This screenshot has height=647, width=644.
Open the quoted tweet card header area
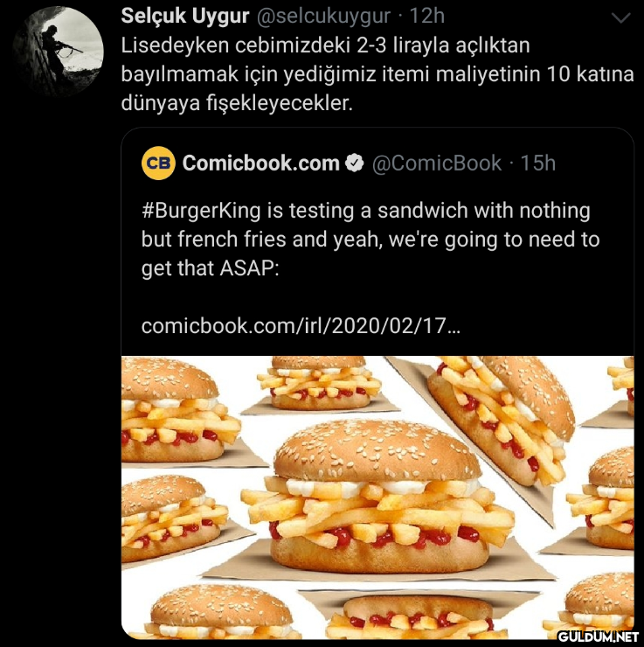click(x=349, y=163)
